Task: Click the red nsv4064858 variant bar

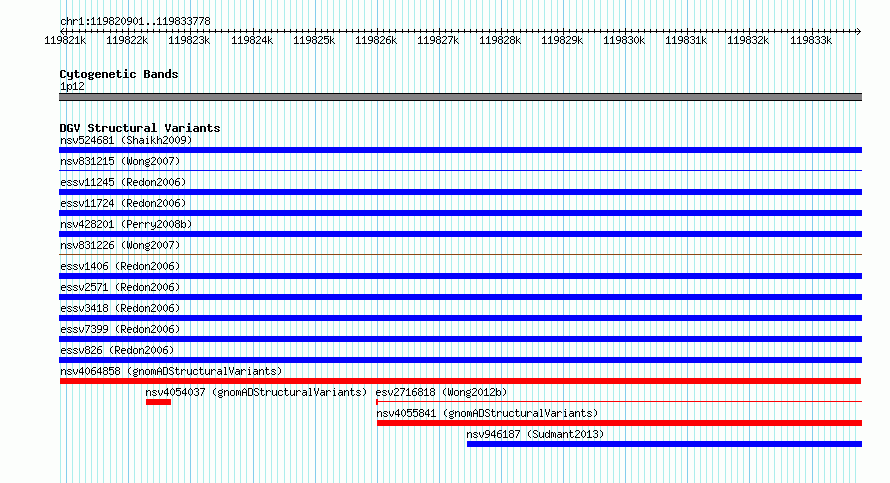Action: [x=460, y=381]
